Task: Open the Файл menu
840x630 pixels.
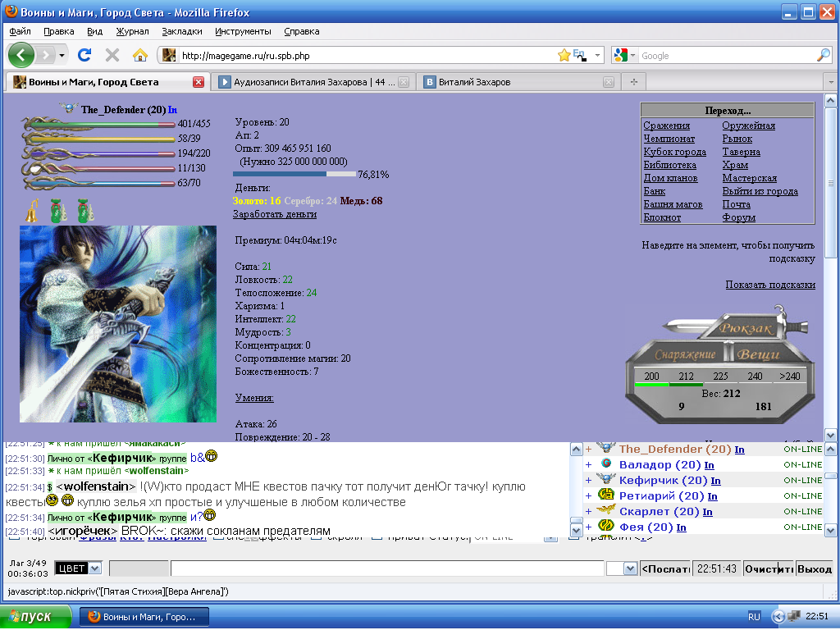Action: click(x=20, y=31)
